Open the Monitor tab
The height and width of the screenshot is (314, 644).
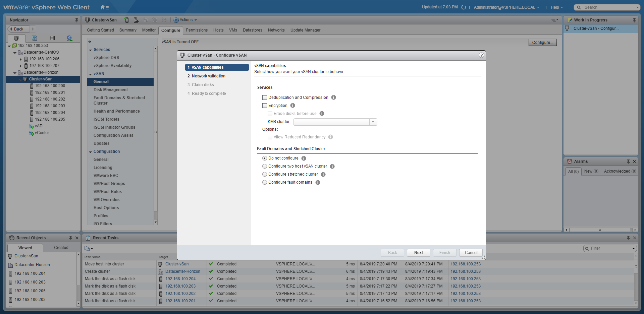tap(149, 30)
